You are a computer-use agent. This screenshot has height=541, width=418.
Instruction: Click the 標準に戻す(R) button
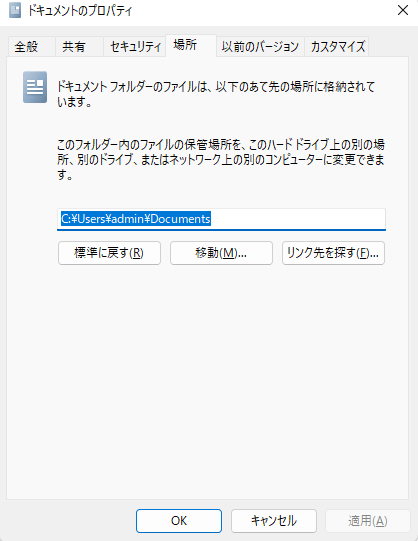(109, 253)
